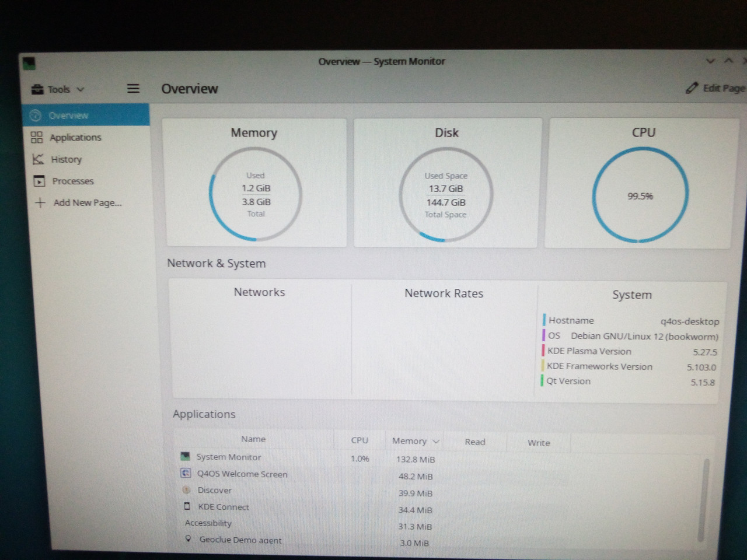Click the plus icon beside Add New Page
The height and width of the screenshot is (560, 747).
pyautogui.click(x=40, y=202)
